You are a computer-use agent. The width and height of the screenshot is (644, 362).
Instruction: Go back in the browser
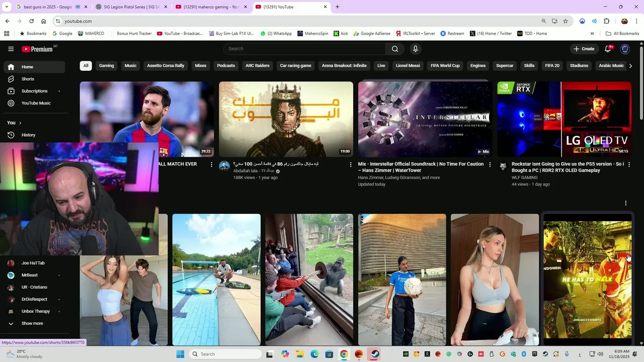(7, 21)
